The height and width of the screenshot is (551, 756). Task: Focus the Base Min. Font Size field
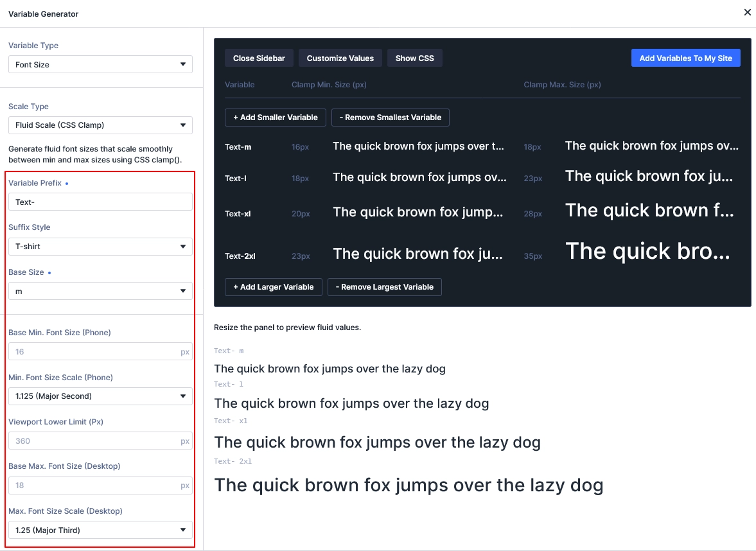pyautogui.click(x=100, y=351)
